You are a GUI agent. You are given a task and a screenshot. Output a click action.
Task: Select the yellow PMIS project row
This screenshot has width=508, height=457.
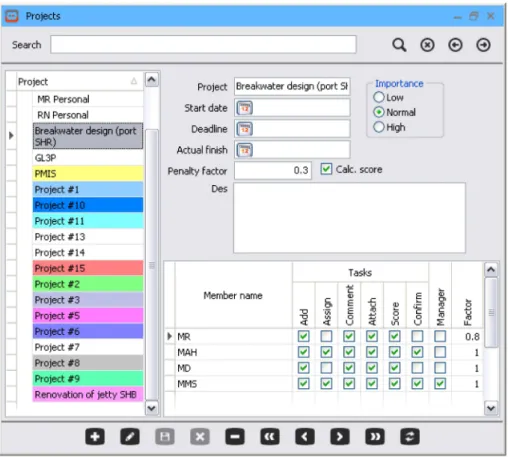(88, 174)
